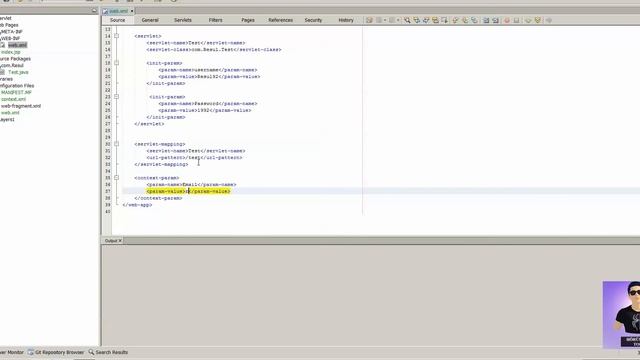Open the Search Results panel
This screenshot has width=640, height=360.
click(111, 352)
